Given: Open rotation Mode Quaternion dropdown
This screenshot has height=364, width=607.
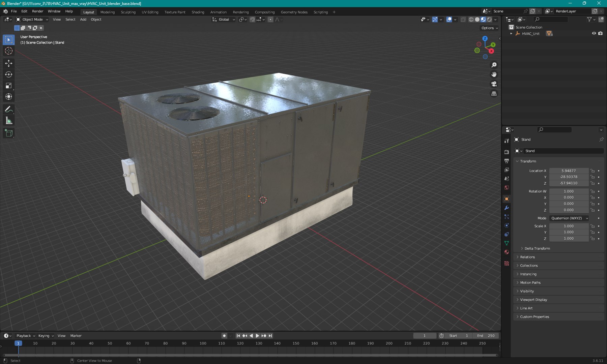Looking at the screenshot, I should [x=569, y=218].
